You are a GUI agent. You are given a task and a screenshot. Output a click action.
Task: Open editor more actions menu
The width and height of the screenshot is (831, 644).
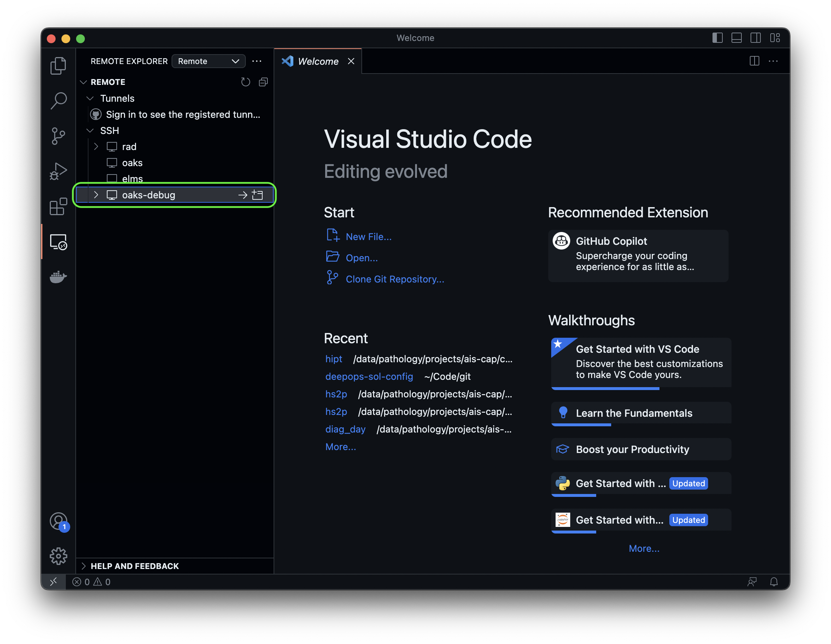pos(773,61)
